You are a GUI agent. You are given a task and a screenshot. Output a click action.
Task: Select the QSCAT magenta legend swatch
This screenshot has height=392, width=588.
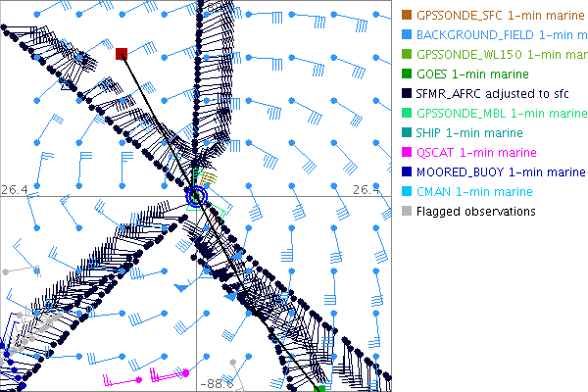tap(406, 152)
